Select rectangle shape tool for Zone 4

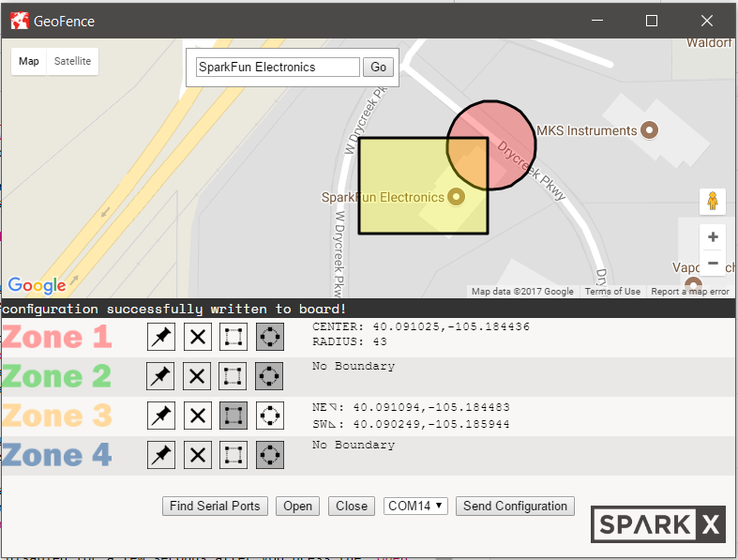[233, 455]
